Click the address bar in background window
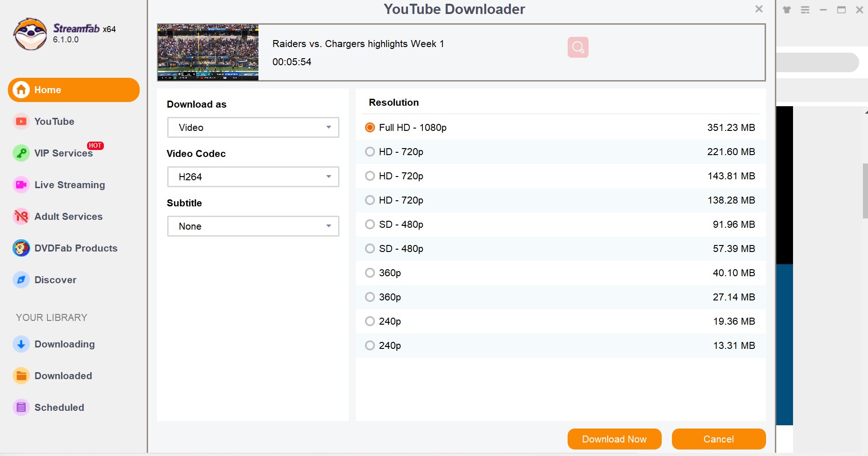 point(817,62)
